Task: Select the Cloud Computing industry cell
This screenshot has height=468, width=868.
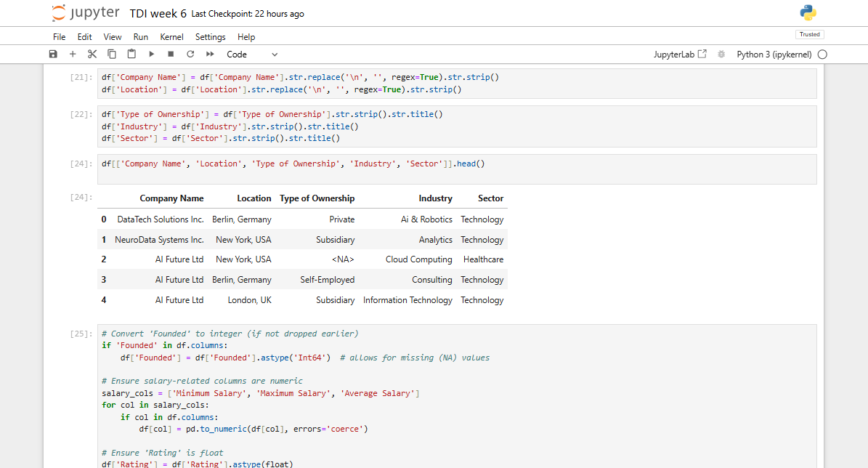Action: tap(419, 259)
